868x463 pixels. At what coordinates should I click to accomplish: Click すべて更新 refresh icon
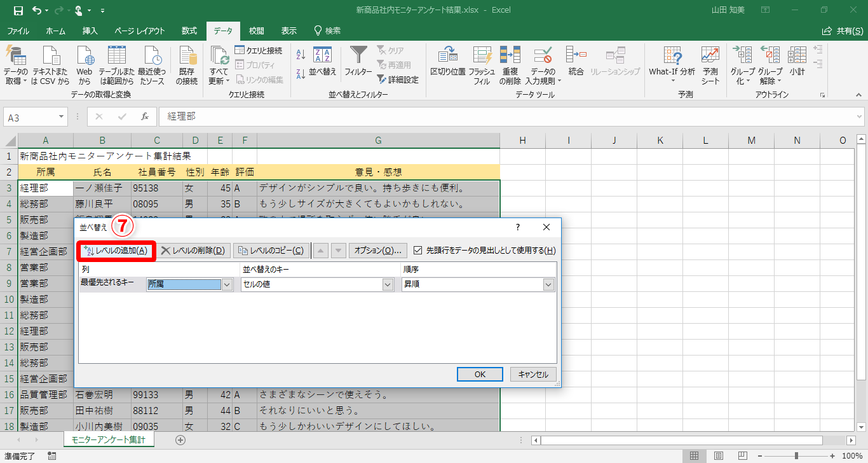click(219, 57)
